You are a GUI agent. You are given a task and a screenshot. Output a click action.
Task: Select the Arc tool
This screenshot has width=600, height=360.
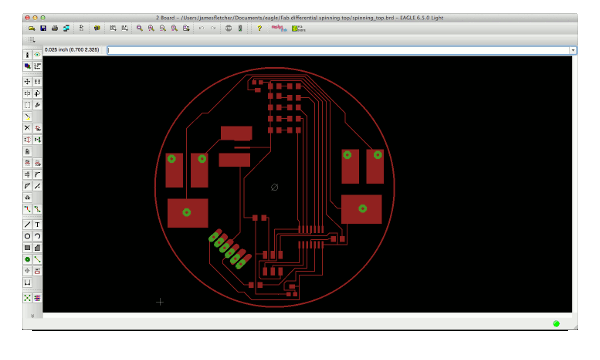[37, 236]
